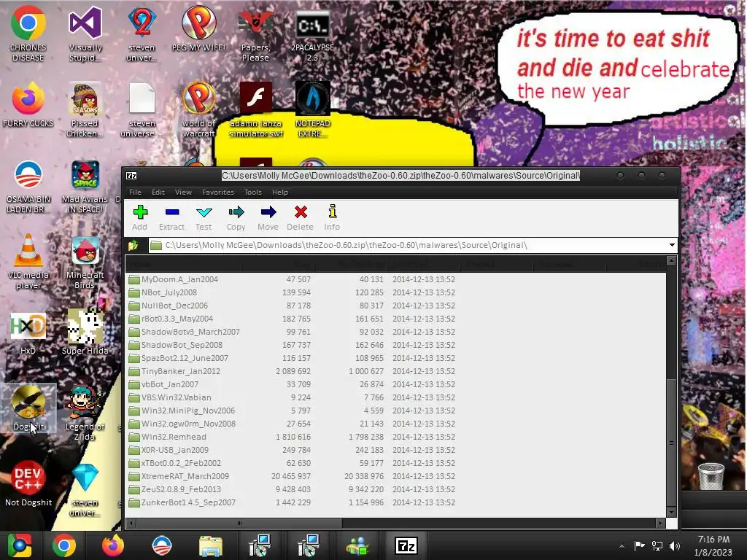Image resolution: width=747 pixels, height=560 pixels.
Task: Select the MyDoom.A_Jan2004 folder
Action: point(174,279)
